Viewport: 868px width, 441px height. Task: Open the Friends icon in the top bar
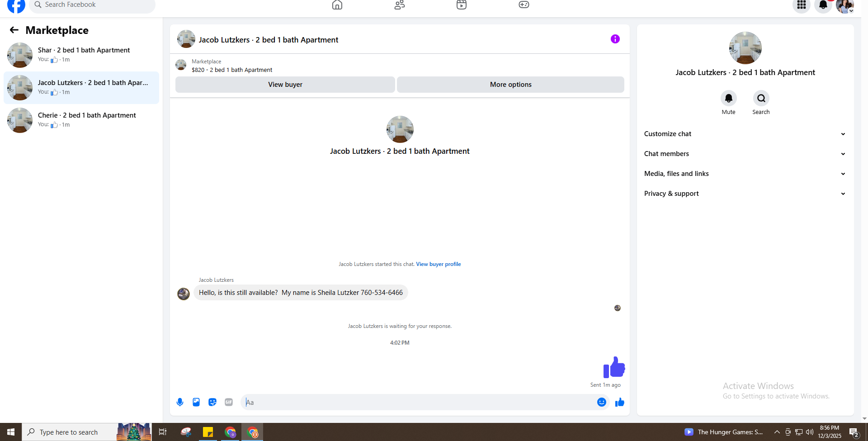coord(400,5)
